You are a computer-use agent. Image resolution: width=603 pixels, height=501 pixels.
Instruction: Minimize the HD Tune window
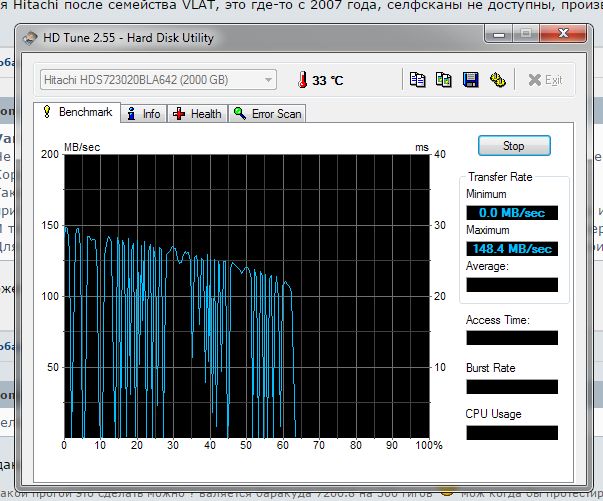[499, 34]
